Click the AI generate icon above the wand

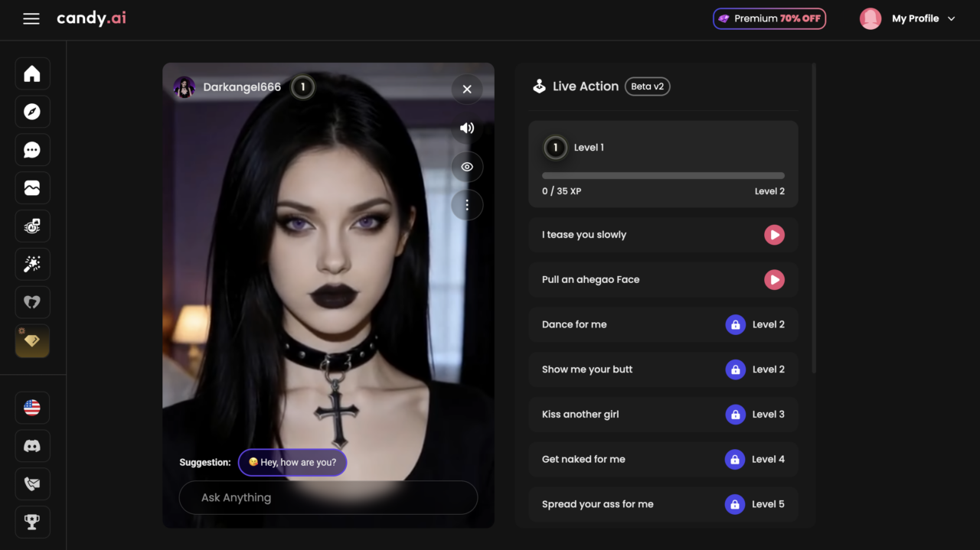click(x=32, y=226)
